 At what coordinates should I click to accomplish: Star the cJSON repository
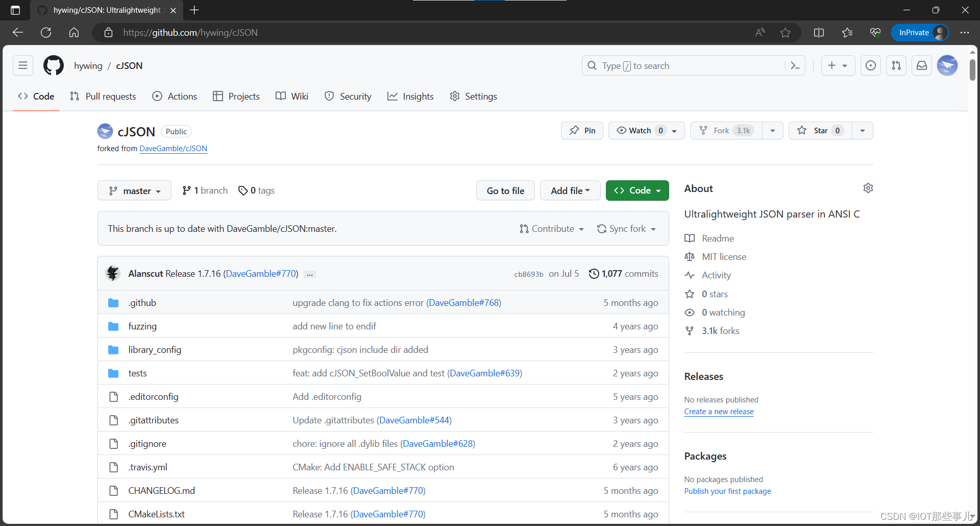click(820, 131)
